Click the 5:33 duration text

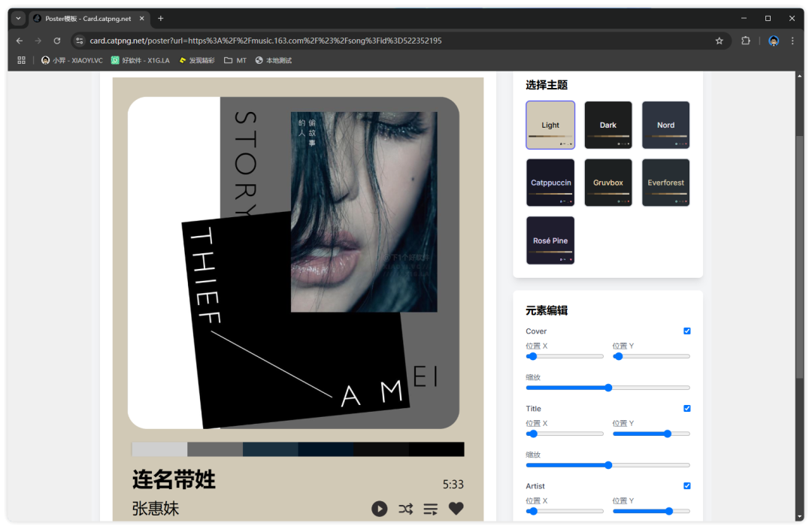(x=453, y=485)
